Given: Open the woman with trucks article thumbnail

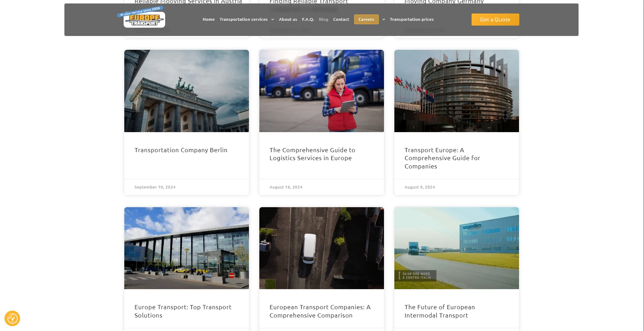Looking at the screenshot, I should (322, 91).
